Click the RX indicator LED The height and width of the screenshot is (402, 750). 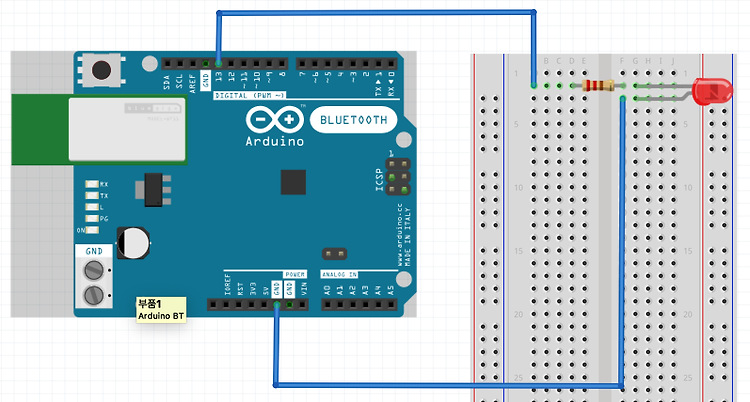tap(92, 184)
